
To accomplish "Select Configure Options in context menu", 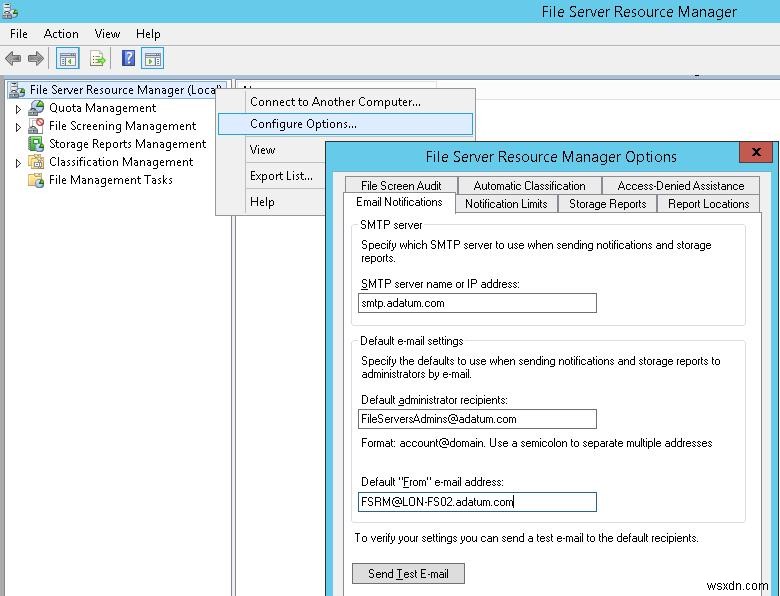I will 345,124.
